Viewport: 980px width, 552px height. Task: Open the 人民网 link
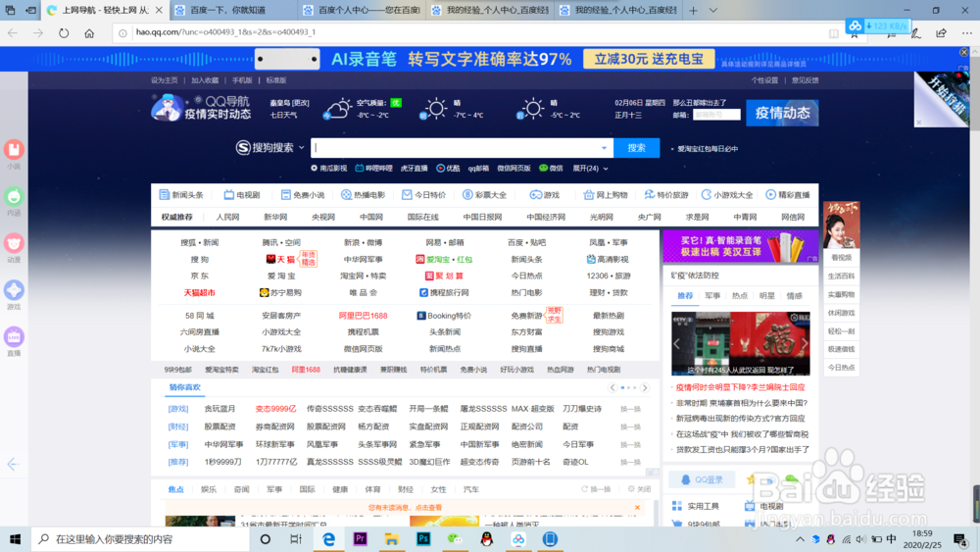(x=227, y=217)
